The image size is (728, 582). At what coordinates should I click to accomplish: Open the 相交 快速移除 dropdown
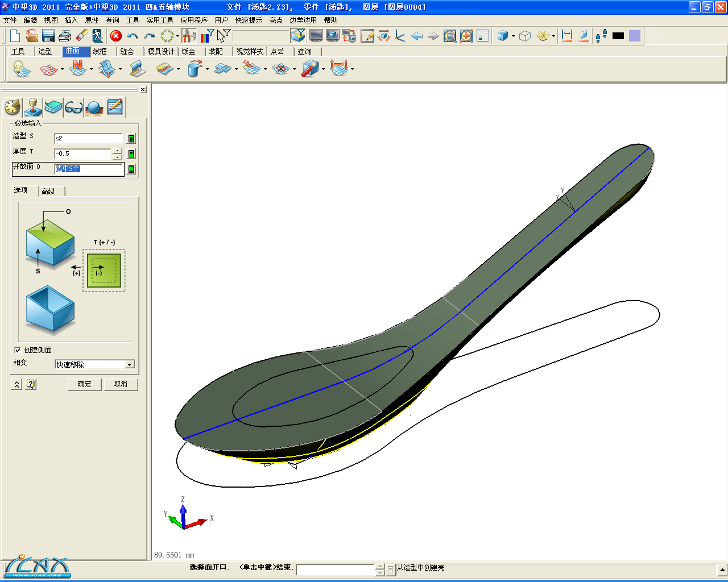(130, 365)
